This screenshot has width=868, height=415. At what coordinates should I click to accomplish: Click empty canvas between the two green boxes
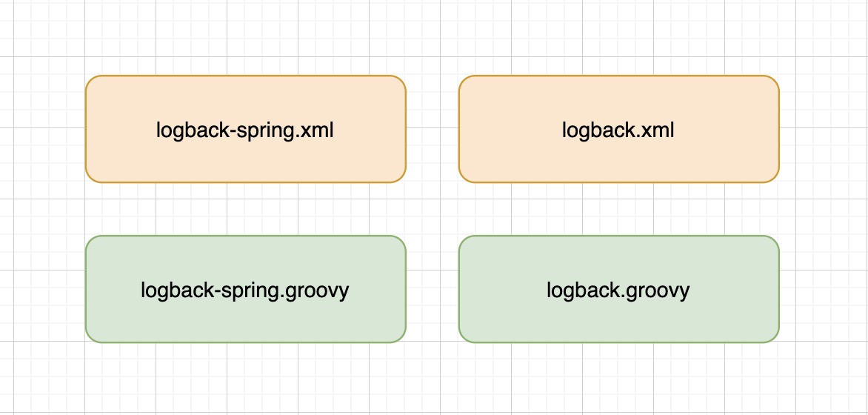click(433, 289)
